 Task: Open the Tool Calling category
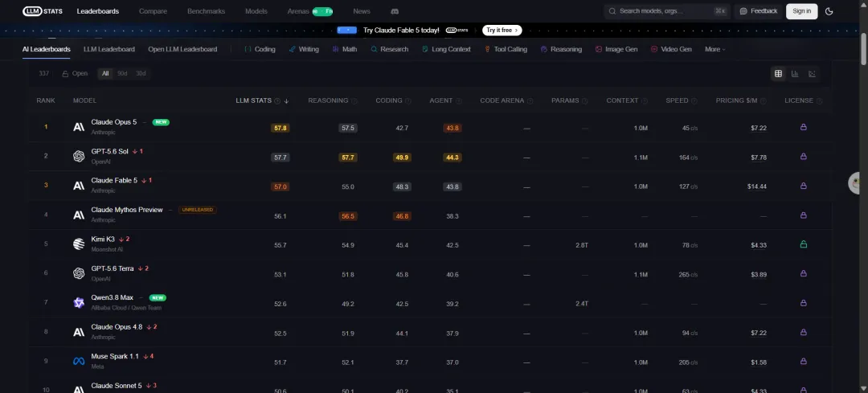506,49
